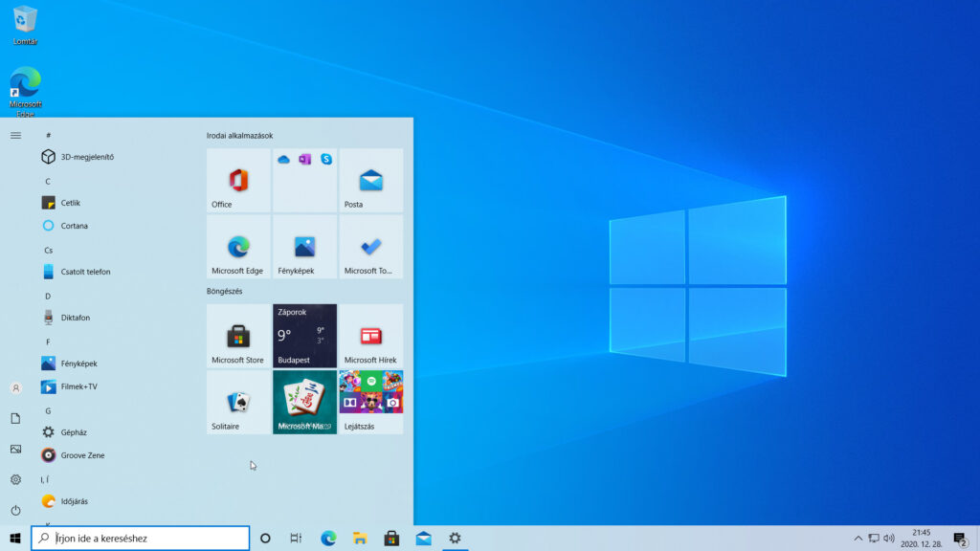Click the G letter header in the app list

click(48, 410)
